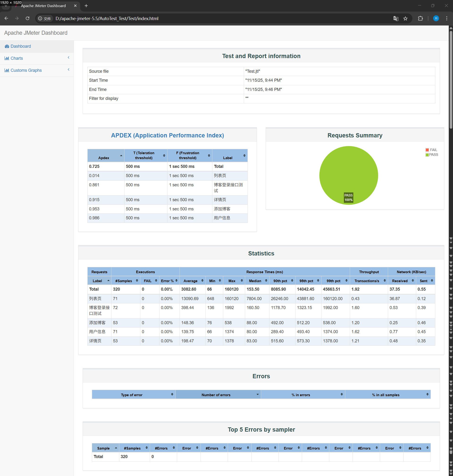
Task: Click the Dashboard gauge icon in sidebar
Action: tap(7, 46)
